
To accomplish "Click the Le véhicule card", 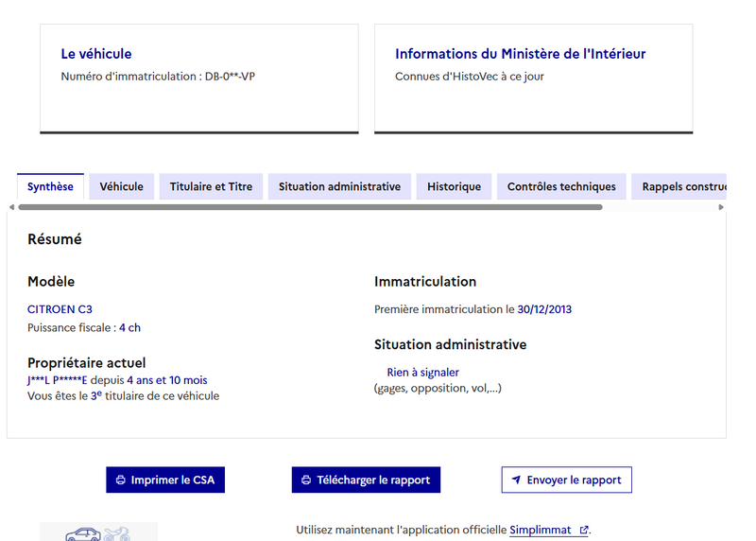I will click(199, 79).
